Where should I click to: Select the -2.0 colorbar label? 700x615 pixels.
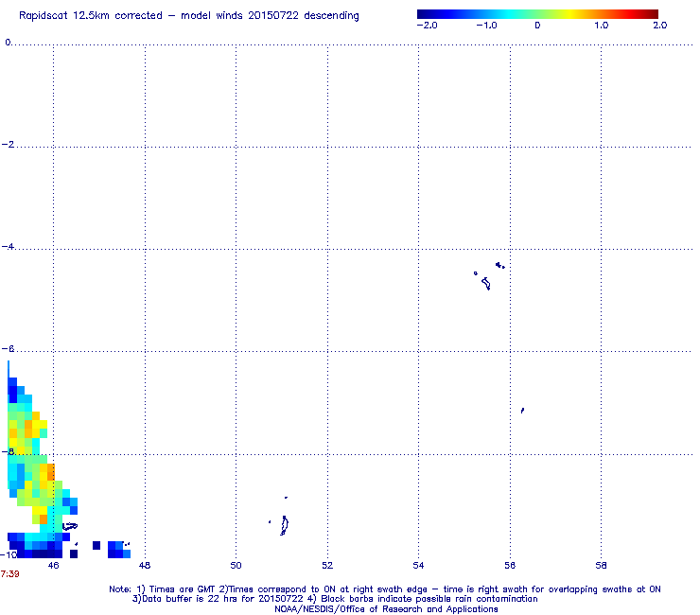(427, 26)
